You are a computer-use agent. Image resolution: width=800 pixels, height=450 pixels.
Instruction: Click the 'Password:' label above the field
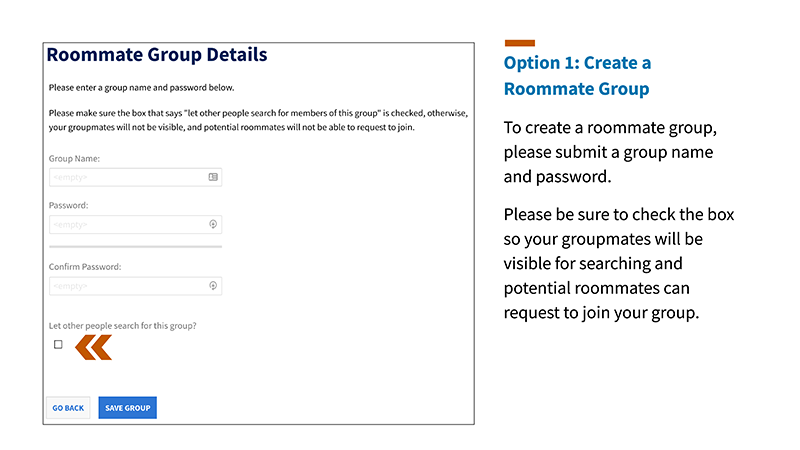tap(69, 206)
